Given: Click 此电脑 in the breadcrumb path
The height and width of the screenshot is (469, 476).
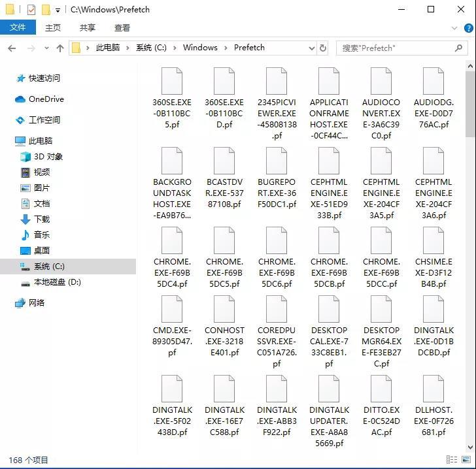Looking at the screenshot, I should (108, 48).
